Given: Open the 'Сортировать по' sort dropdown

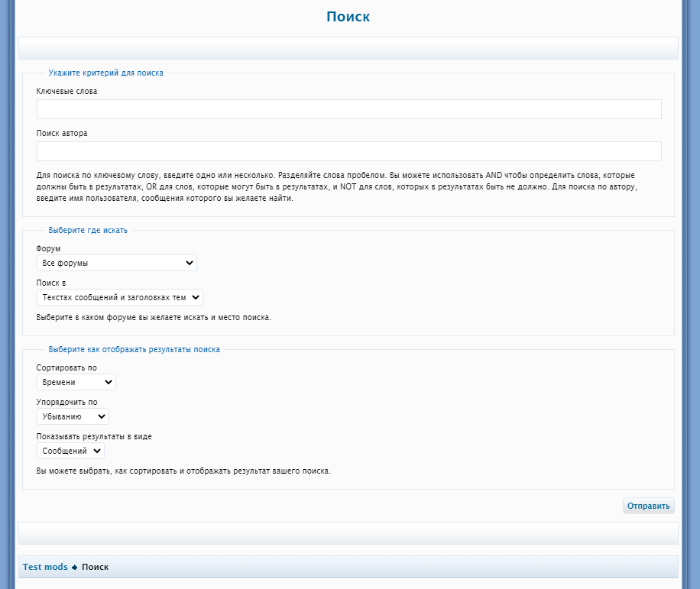Looking at the screenshot, I should tap(76, 382).
